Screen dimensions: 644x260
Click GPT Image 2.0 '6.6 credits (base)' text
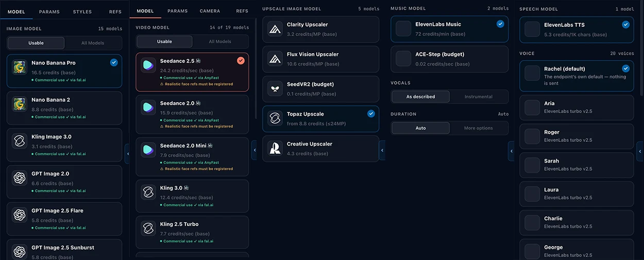(53, 184)
